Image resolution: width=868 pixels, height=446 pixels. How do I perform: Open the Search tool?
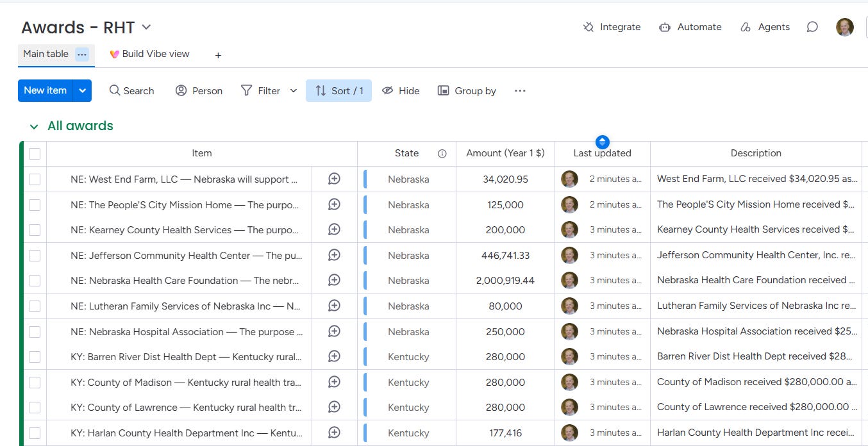tap(131, 90)
